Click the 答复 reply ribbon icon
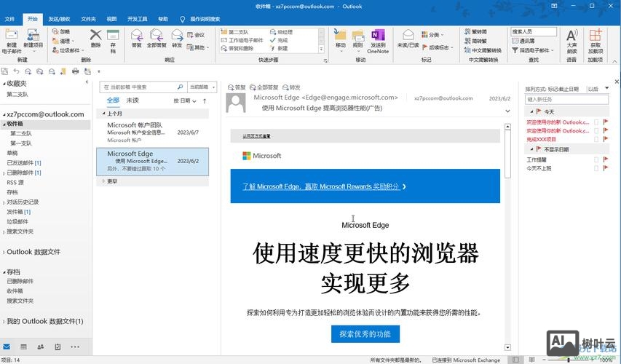The width and height of the screenshot is (621, 364). (x=137, y=35)
